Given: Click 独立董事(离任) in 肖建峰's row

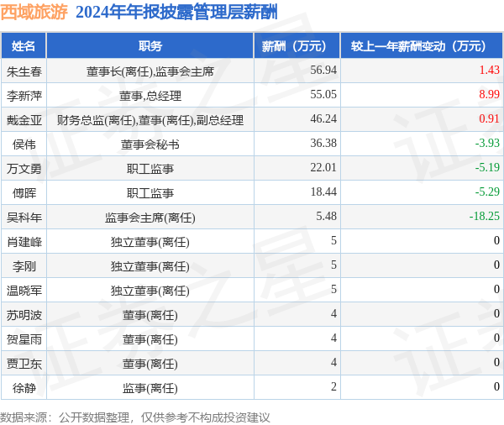Looking at the screenshot, I should click(150, 242).
